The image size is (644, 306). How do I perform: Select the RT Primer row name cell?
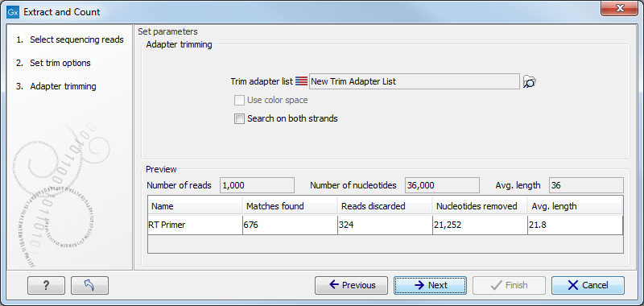pos(195,225)
